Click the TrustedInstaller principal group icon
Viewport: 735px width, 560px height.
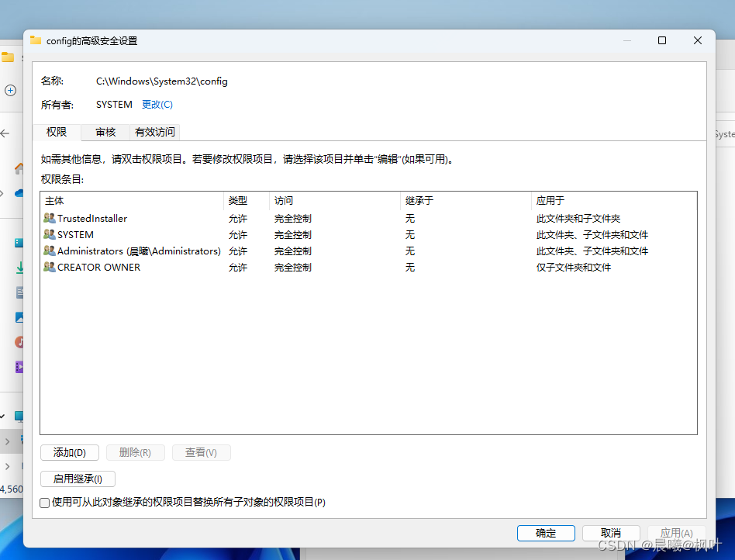click(49, 218)
